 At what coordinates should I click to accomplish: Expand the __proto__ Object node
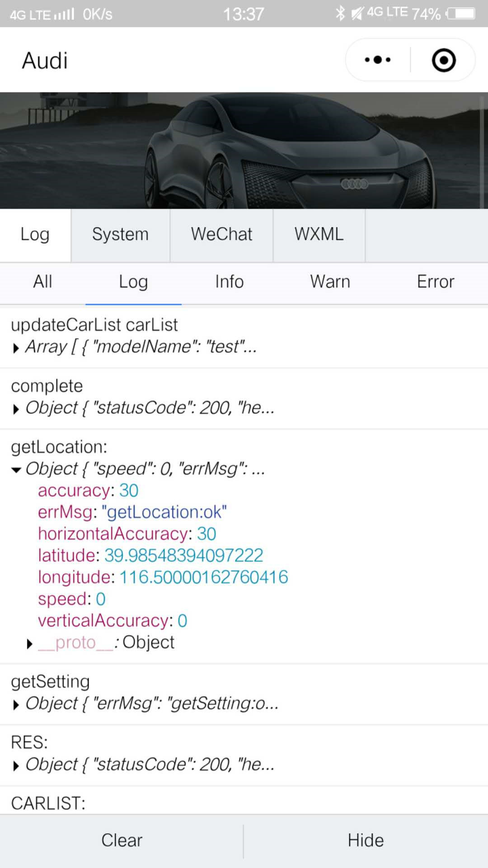(x=30, y=644)
